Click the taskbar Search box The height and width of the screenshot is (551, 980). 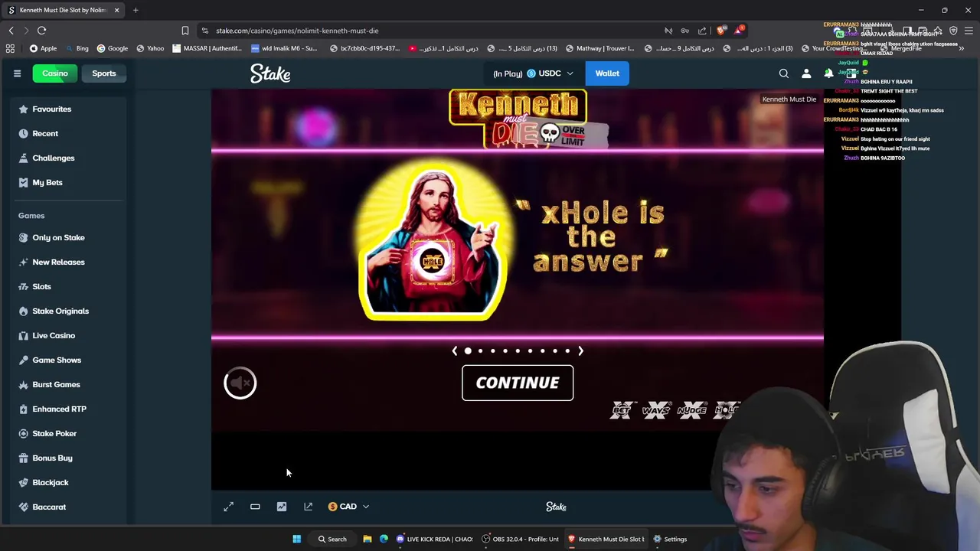point(333,539)
